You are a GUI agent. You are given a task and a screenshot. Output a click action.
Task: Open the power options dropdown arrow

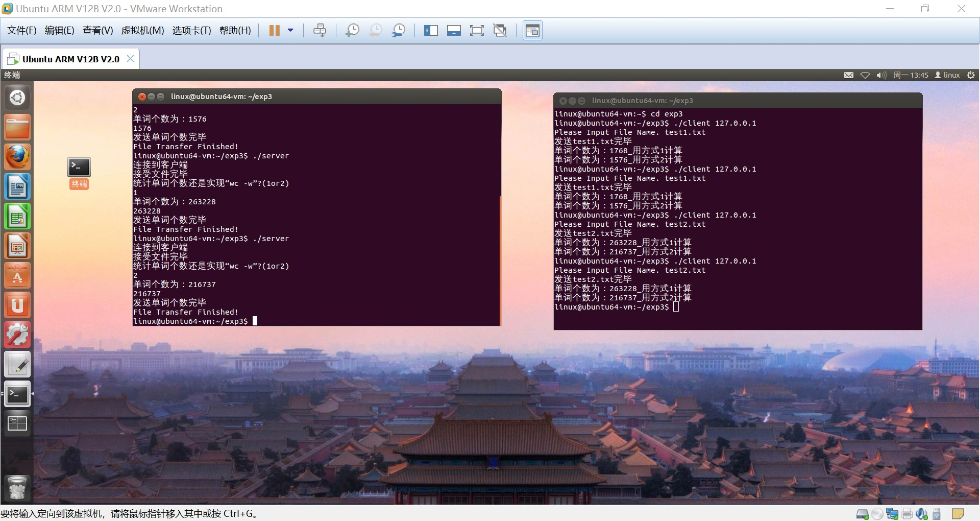290,31
